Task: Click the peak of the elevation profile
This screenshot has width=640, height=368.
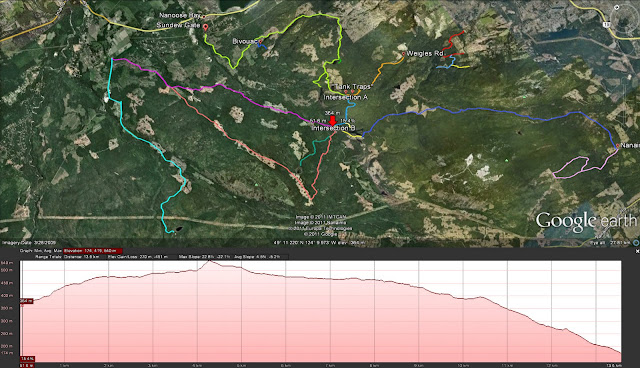Action: [209, 261]
